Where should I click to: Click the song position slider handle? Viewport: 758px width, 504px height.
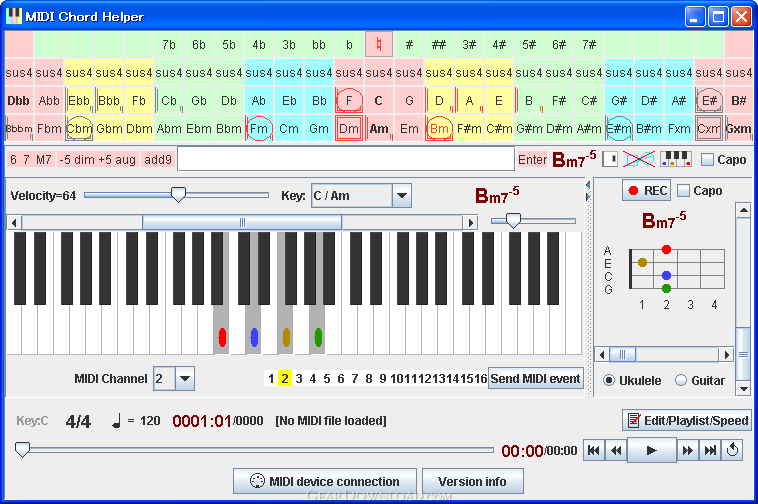pos(22,449)
